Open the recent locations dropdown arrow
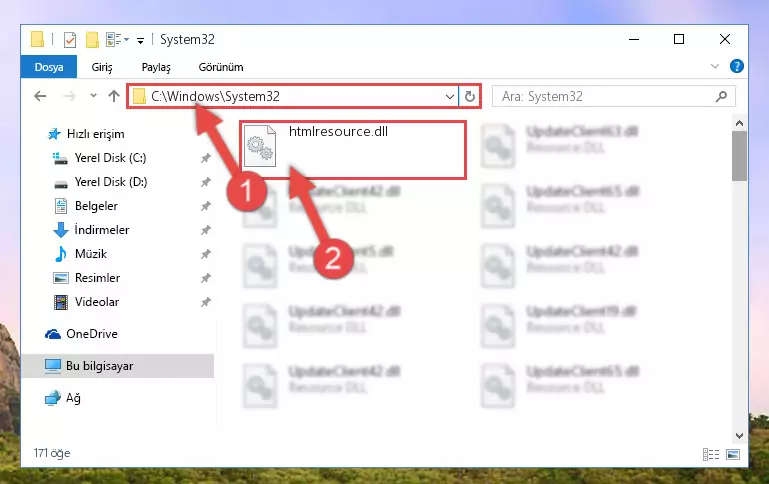Screen dimensions: 769x484 pyautogui.click(x=93, y=96)
